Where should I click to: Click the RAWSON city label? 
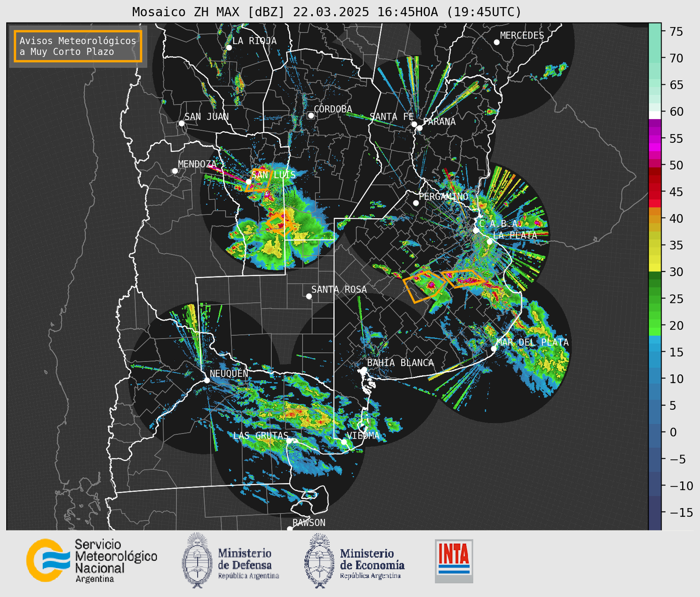[x=309, y=523]
